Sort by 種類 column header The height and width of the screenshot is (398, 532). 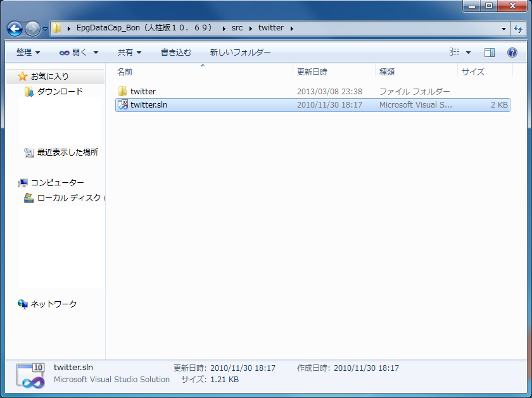coord(416,72)
